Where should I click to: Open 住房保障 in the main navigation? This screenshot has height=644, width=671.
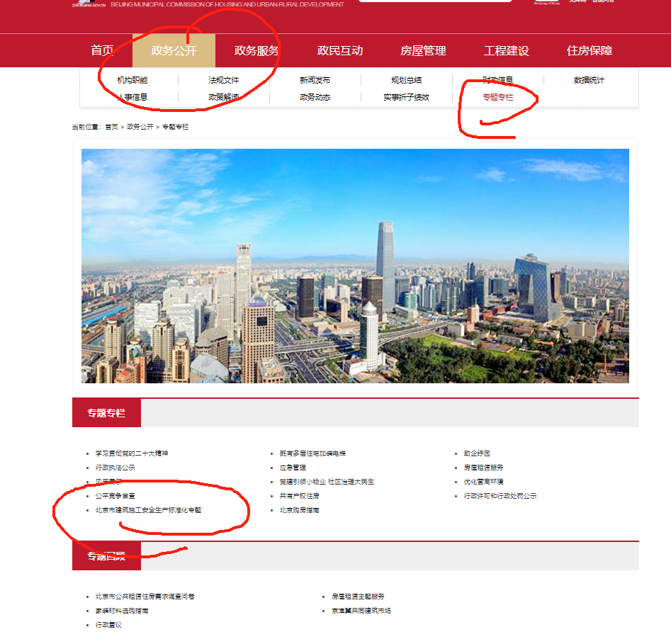point(590,50)
